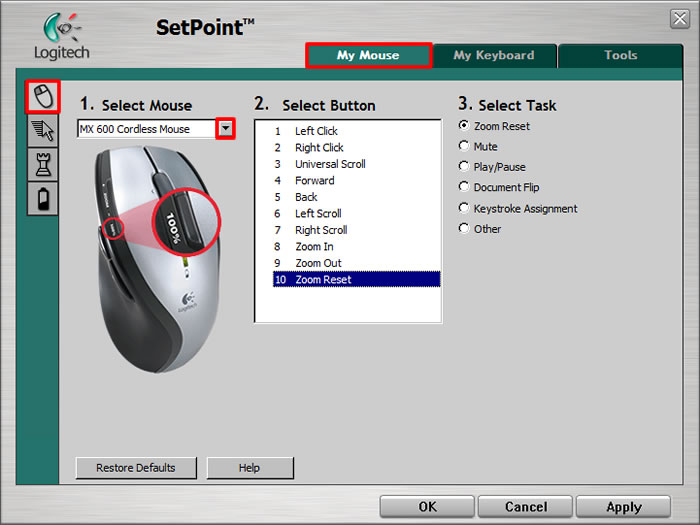Select button 6 Left Scroll

click(356, 214)
